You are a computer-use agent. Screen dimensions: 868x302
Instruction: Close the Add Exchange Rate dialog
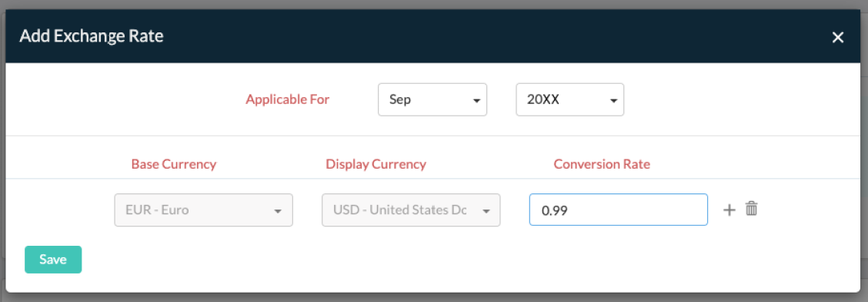tap(838, 37)
